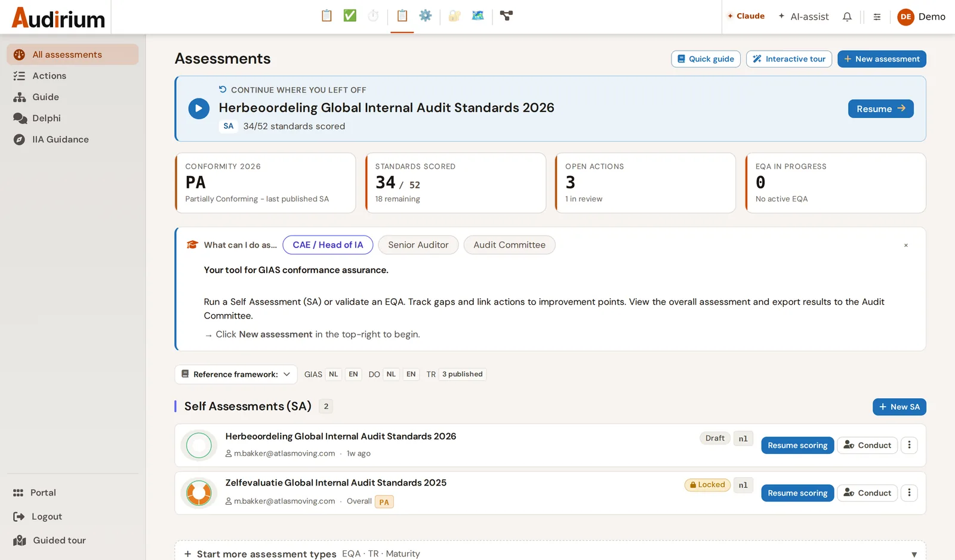Click the SA tag on continue banner
The width and height of the screenshot is (955, 560).
(x=229, y=126)
